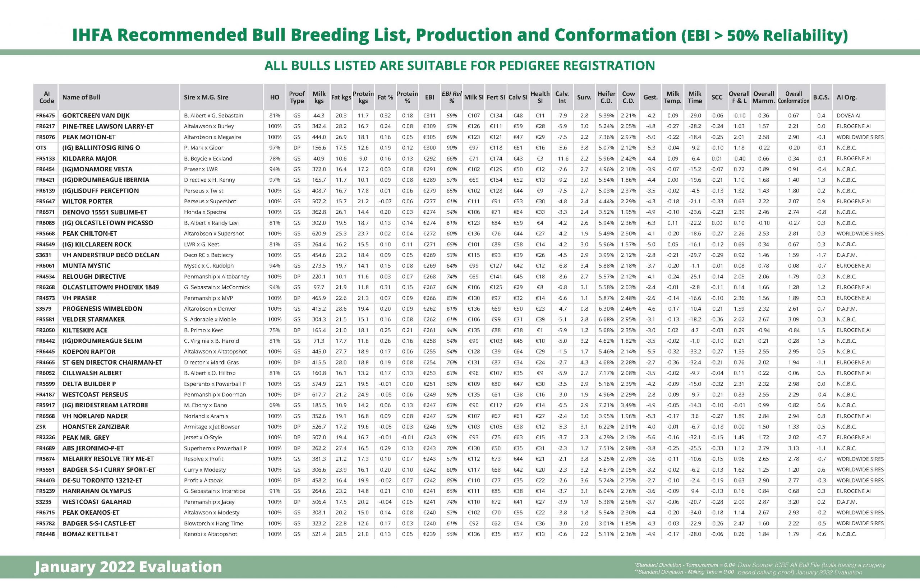Select bull name ST GEN DIRECTOR CHAIRMAN-ET
Screen dimensions: 920x588
click(x=112, y=362)
